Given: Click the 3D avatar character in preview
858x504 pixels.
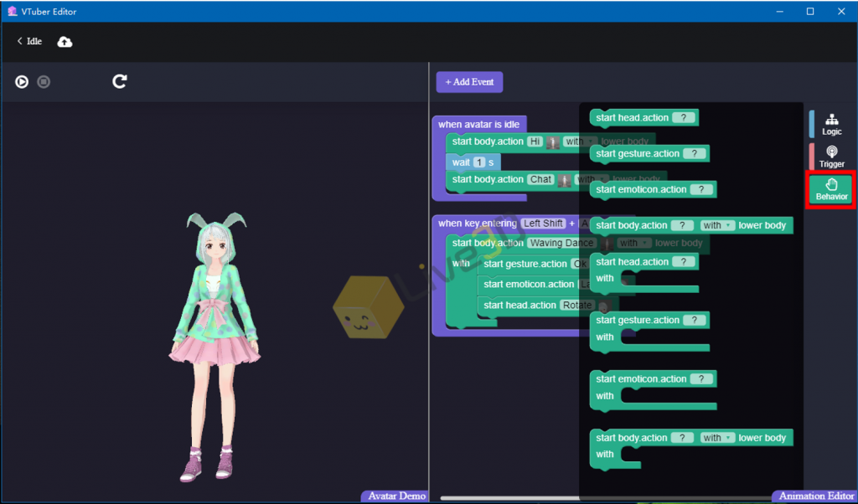Looking at the screenshot, I should click(x=215, y=347).
